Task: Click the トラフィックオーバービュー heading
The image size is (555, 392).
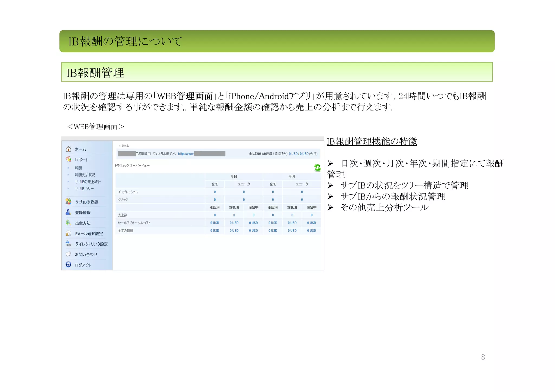Action: [132, 166]
